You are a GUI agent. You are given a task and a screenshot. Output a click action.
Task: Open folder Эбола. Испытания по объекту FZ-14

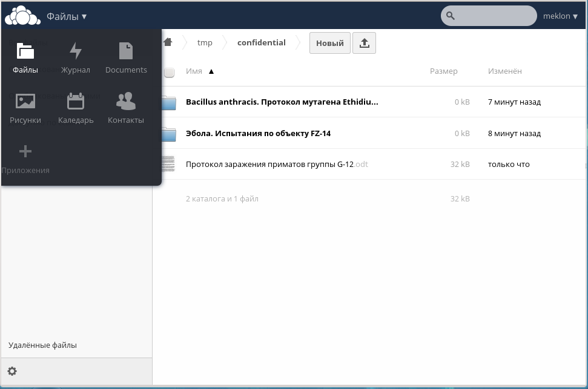pyautogui.click(x=257, y=133)
